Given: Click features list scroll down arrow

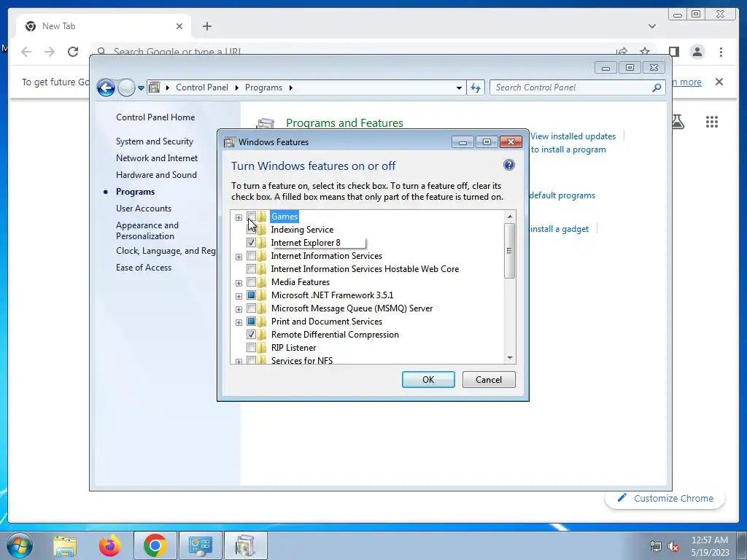Looking at the screenshot, I should point(510,358).
